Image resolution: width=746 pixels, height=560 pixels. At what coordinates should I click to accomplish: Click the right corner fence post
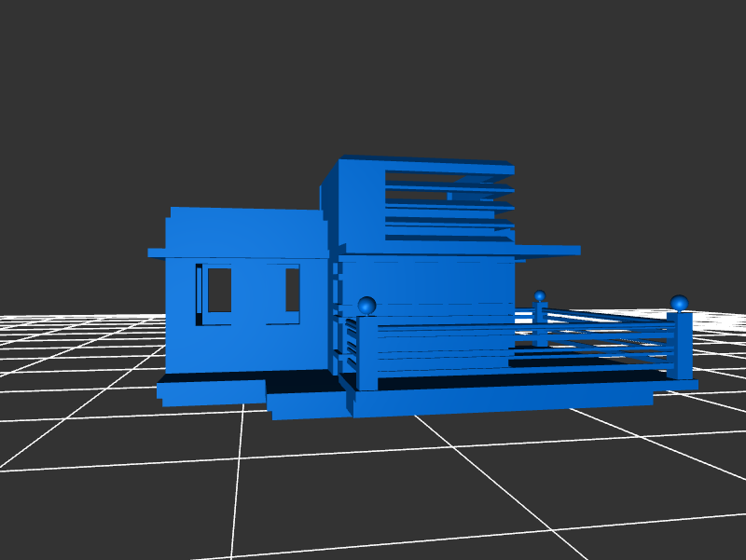(680, 347)
